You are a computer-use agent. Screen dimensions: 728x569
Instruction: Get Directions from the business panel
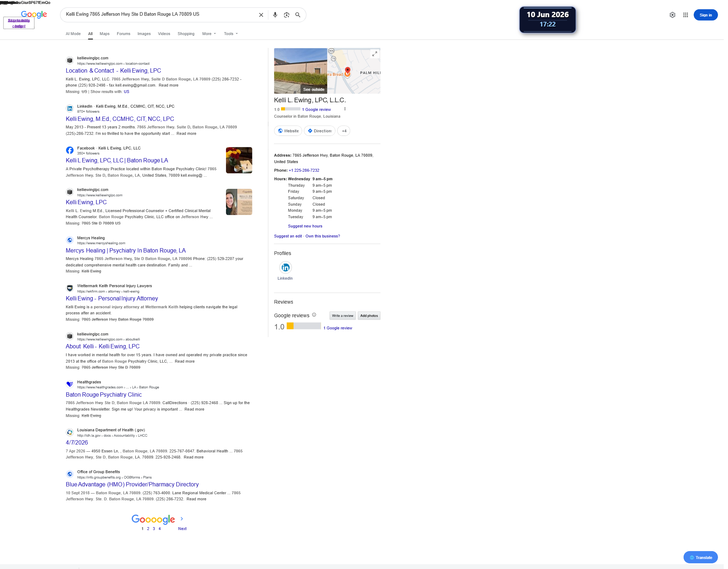click(320, 131)
